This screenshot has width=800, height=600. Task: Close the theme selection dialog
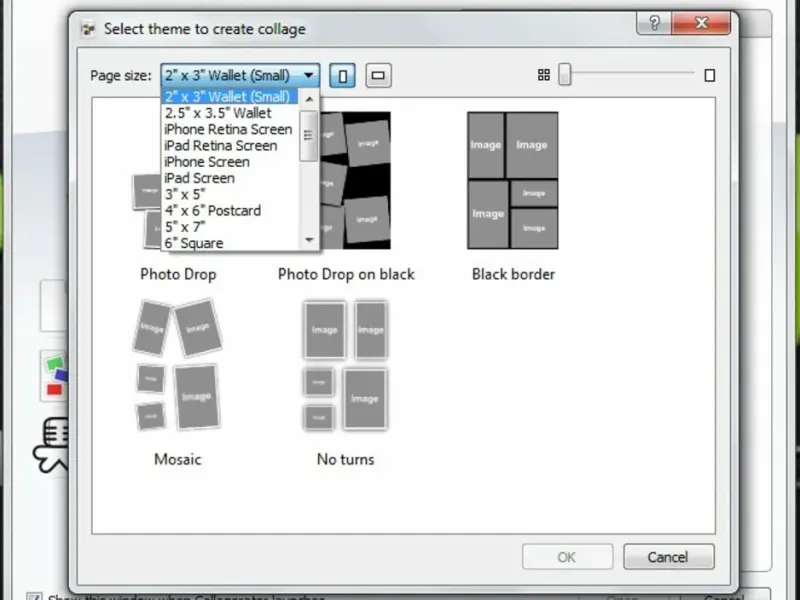[x=701, y=23]
